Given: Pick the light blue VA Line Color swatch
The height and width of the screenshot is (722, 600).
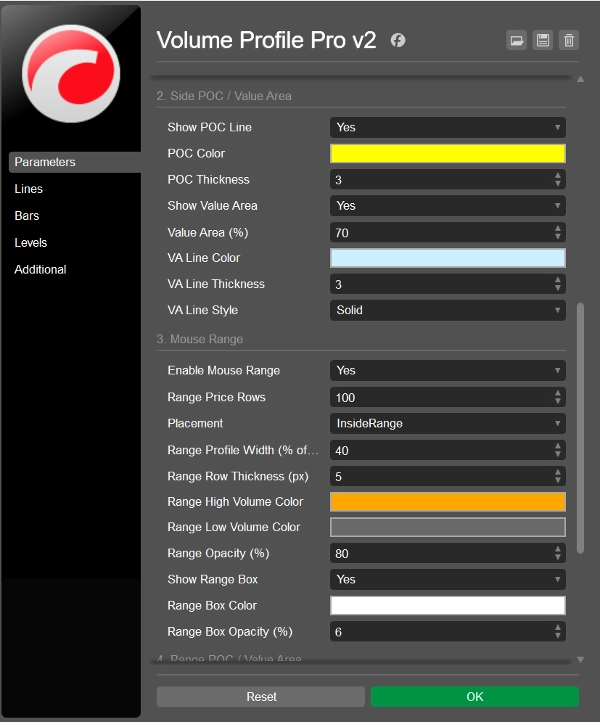Looking at the screenshot, I should pyautogui.click(x=448, y=258).
